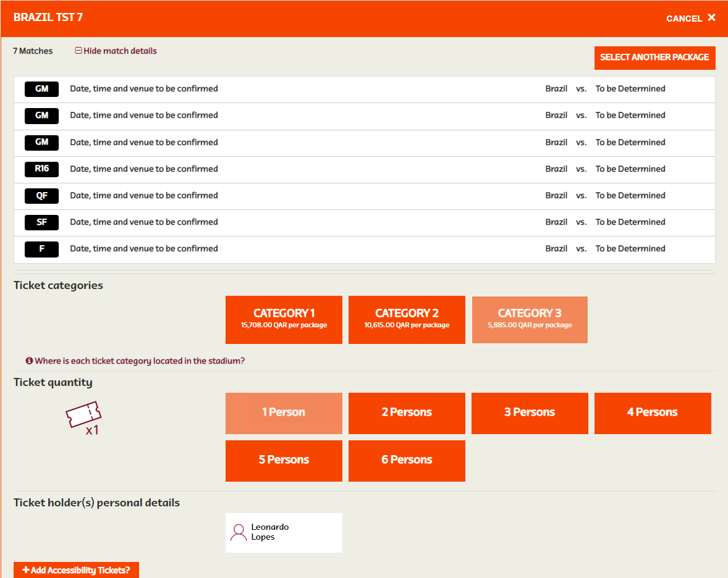Click Ticket holder(s) personal details heading
The width and height of the screenshot is (728, 578).
(x=96, y=503)
